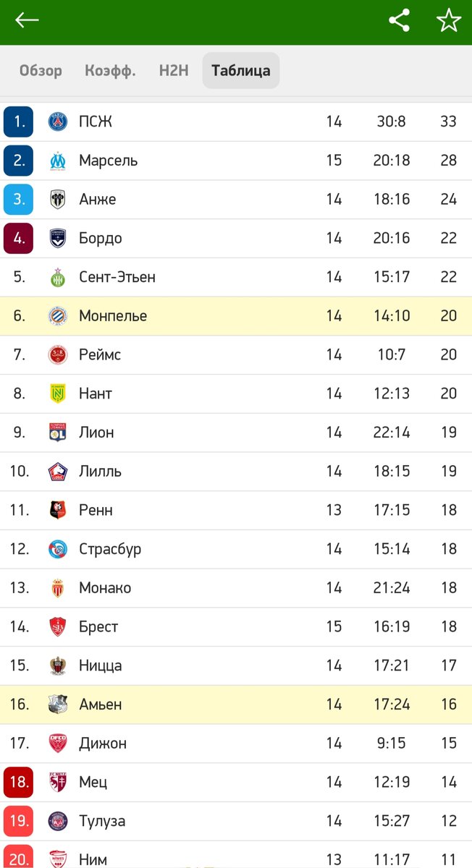Toggle the favorite star icon

(449, 20)
